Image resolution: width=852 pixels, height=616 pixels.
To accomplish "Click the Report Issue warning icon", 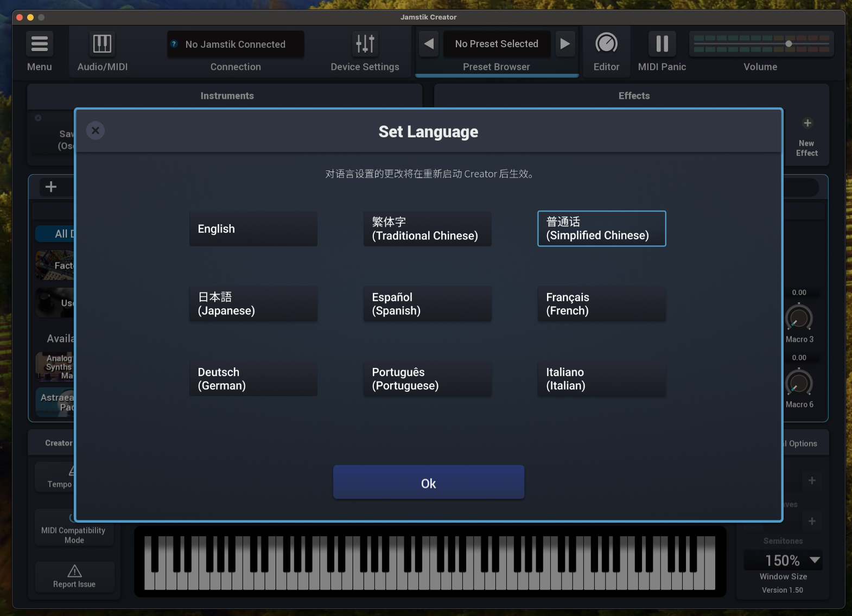I will 74,571.
